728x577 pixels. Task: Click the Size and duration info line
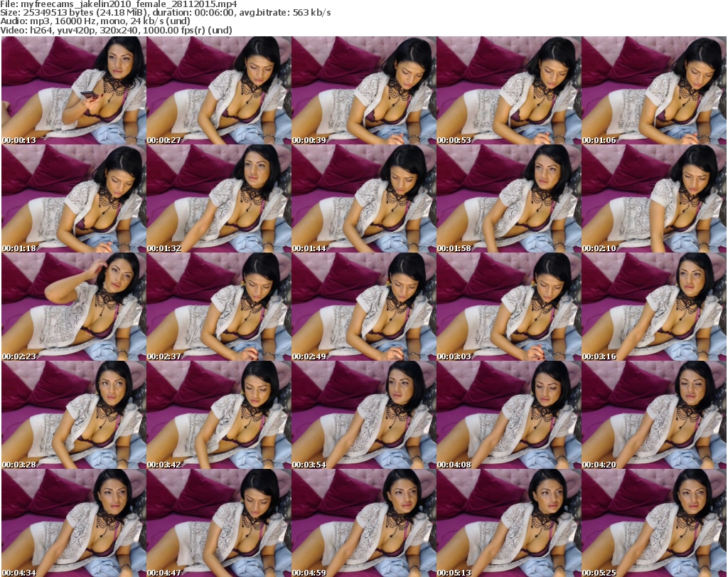coord(165,13)
